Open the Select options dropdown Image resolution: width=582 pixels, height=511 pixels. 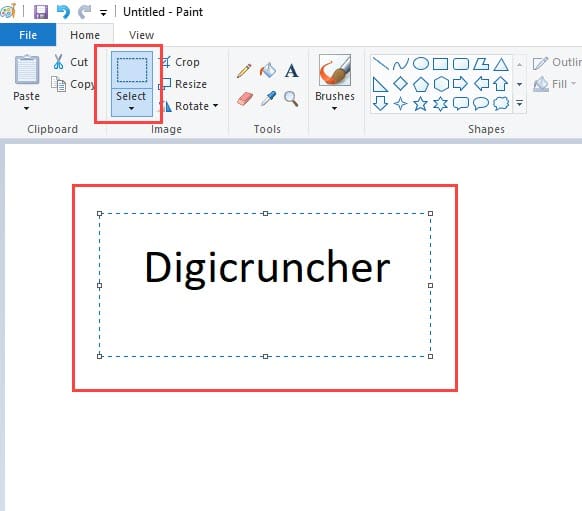pyautogui.click(x=132, y=102)
